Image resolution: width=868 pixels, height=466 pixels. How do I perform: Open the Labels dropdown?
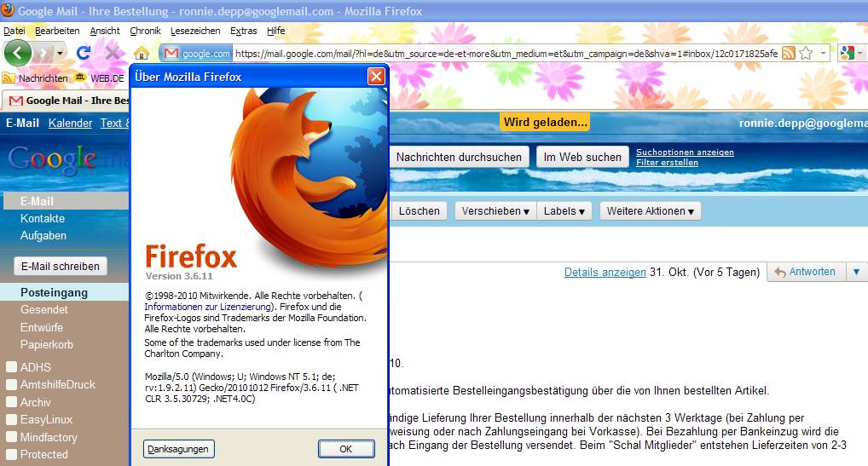pyautogui.click(x=564, y=211)
